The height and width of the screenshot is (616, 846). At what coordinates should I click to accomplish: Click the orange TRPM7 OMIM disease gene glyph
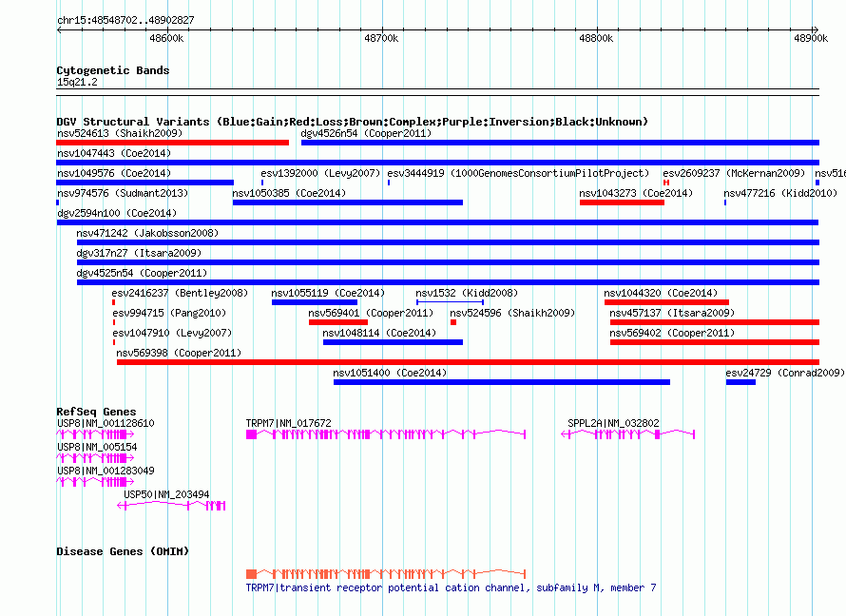click(x=386, y=574)
